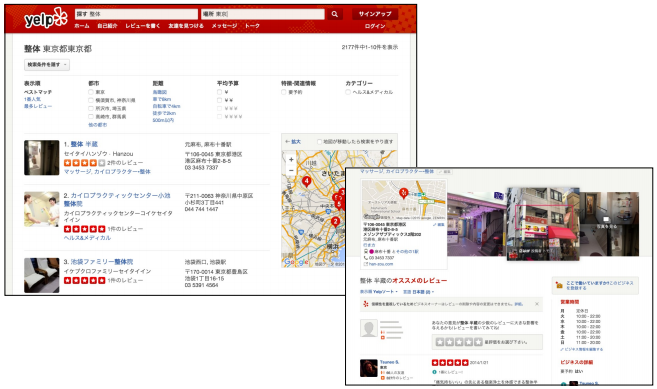Image resolution: width=657 pixels, height=389 pixels.
Task: Toggle redo search when map moves checkbox
Action: [320, 142]
